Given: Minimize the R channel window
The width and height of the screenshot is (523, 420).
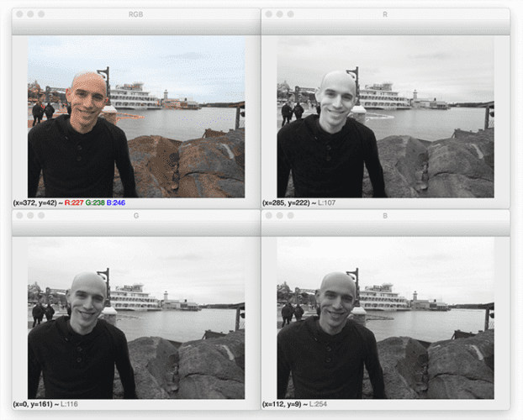Looking at the screenshot, I should pos(279,14).
